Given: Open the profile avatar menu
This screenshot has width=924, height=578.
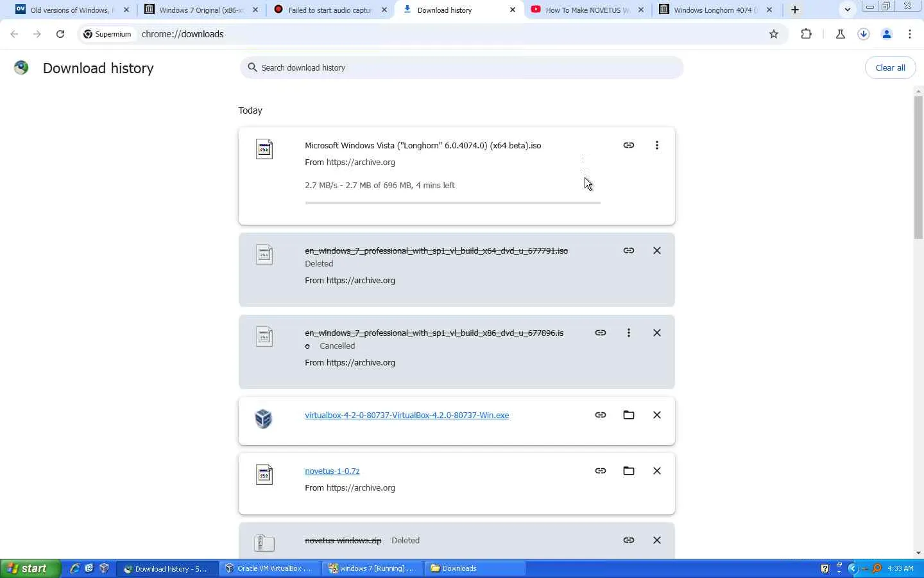Looking at the screenshot, I should 887,34.
